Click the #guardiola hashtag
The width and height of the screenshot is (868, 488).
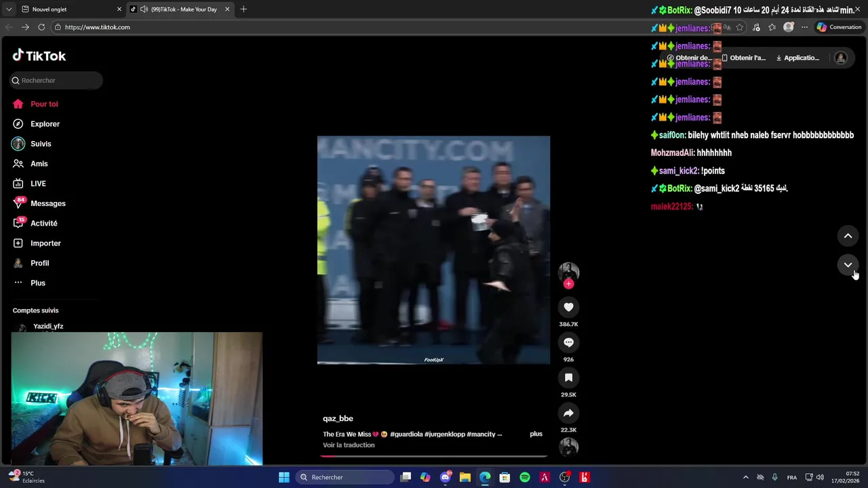pos(406,434)
